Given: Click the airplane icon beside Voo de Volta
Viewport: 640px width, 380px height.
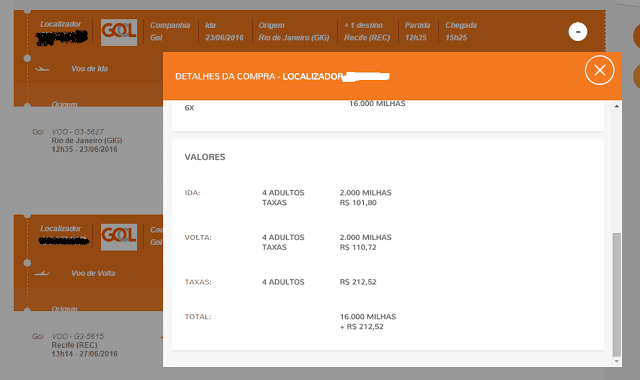Looking at the screenshot, I should (x=42, y=273).
